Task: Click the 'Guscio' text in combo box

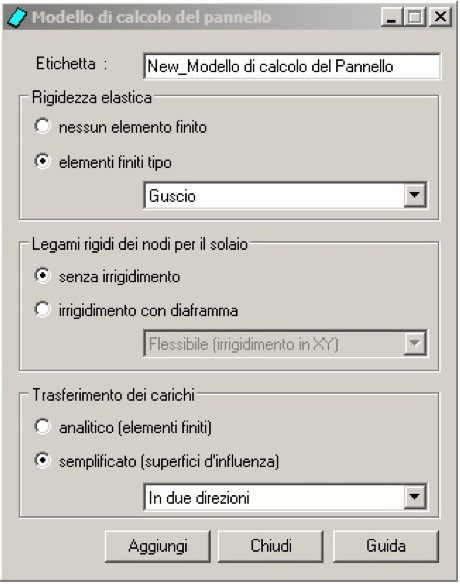Action: pos(172,196)
